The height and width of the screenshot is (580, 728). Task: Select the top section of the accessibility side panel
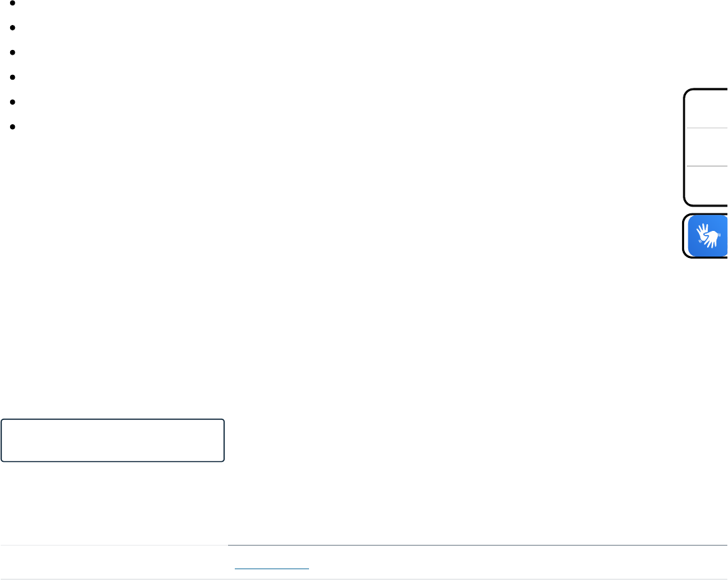[707, 109]
